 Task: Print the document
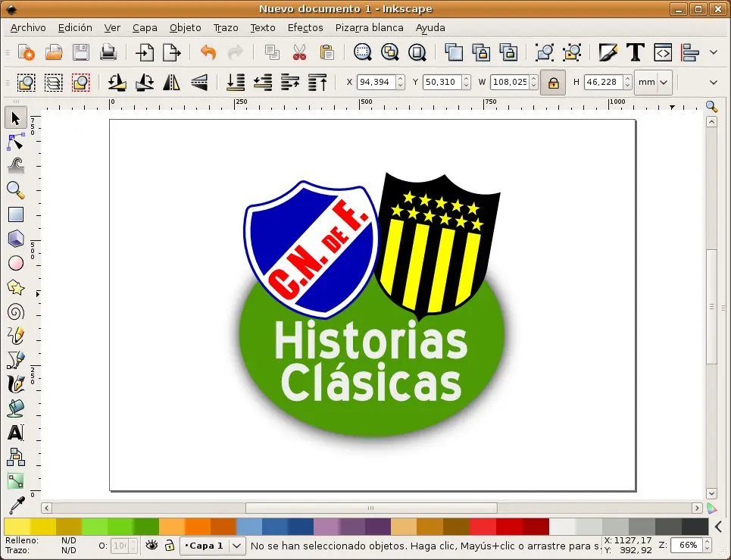click(x=108, y=52)
